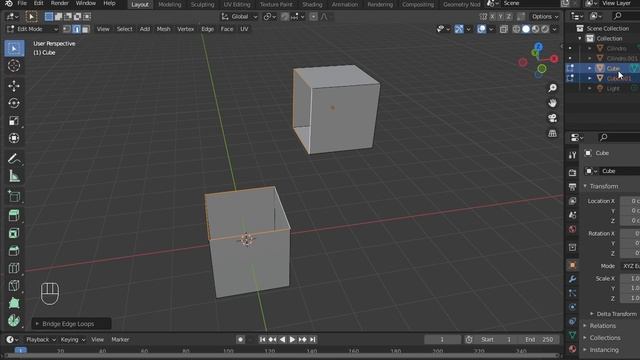Select the Move tool
Viewport: 640px width, 360px height.
(14, 86)
